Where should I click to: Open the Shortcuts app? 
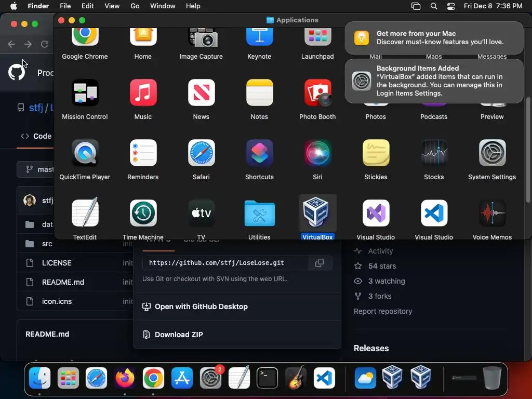[x=259, y=153]
